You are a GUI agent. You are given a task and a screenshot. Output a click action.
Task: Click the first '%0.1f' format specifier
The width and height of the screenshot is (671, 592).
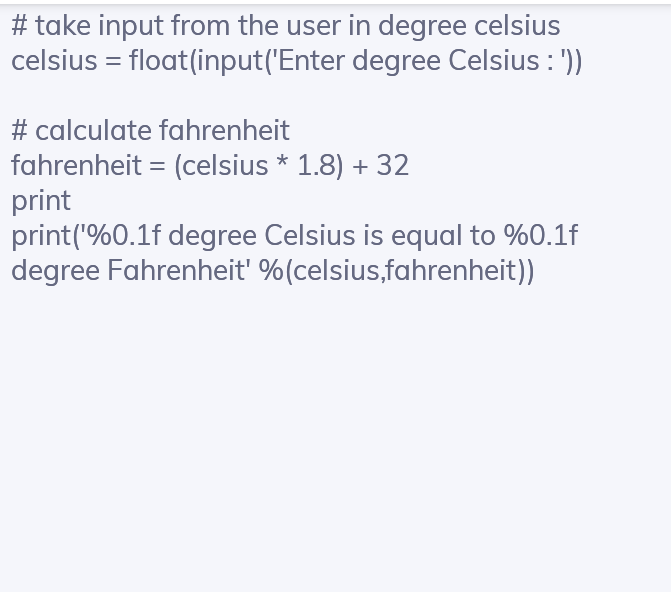(123, 235)
